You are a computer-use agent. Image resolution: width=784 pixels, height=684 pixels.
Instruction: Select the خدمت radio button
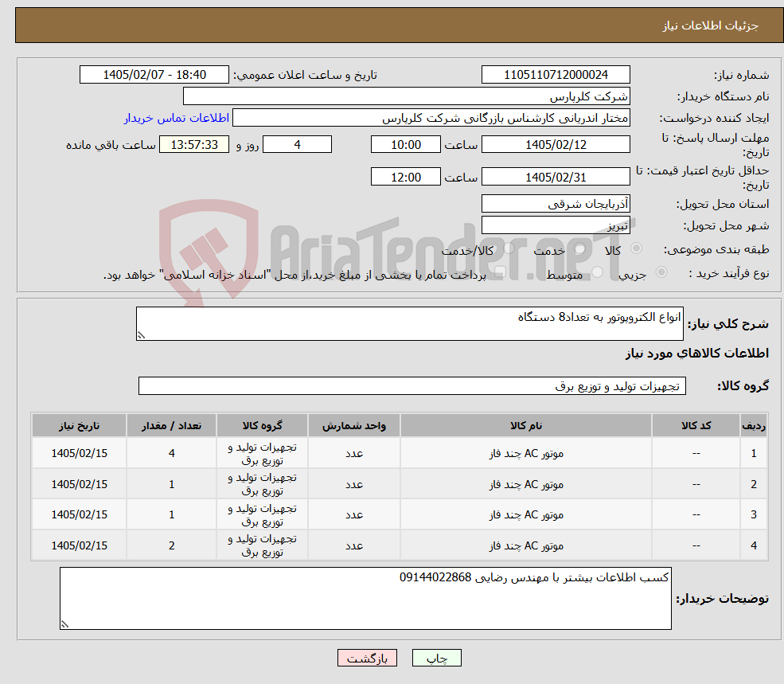(580, 248)
